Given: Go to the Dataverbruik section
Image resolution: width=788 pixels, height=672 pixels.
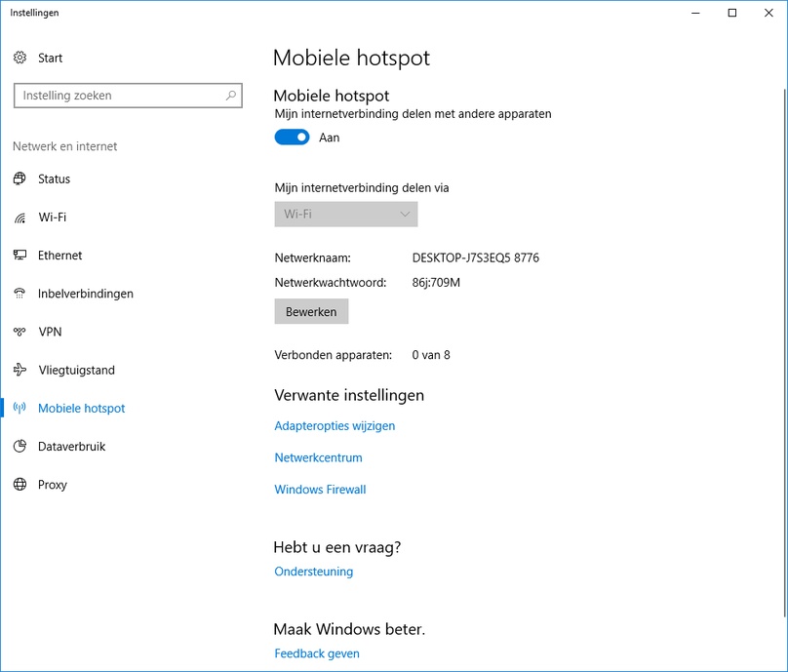Looking at the screenshot, I should pos(71,447).
